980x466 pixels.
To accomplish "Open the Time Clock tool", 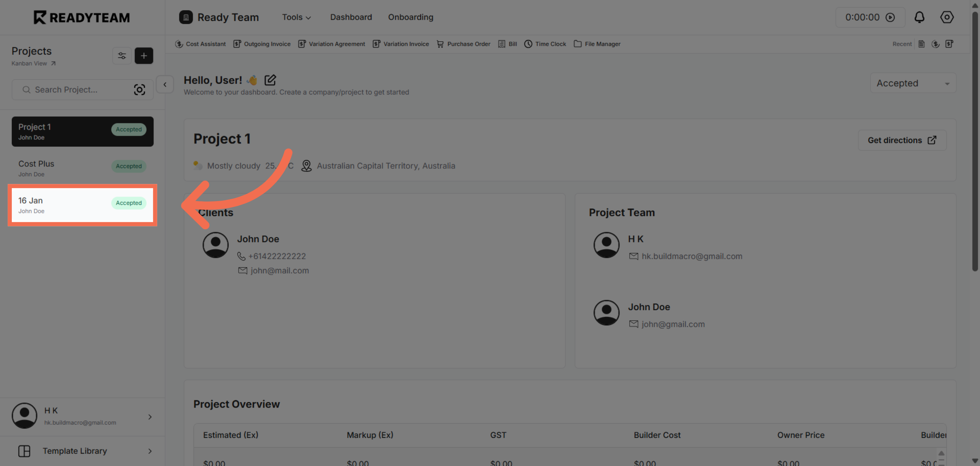I will pyautogui.click(x=545, y=44).
